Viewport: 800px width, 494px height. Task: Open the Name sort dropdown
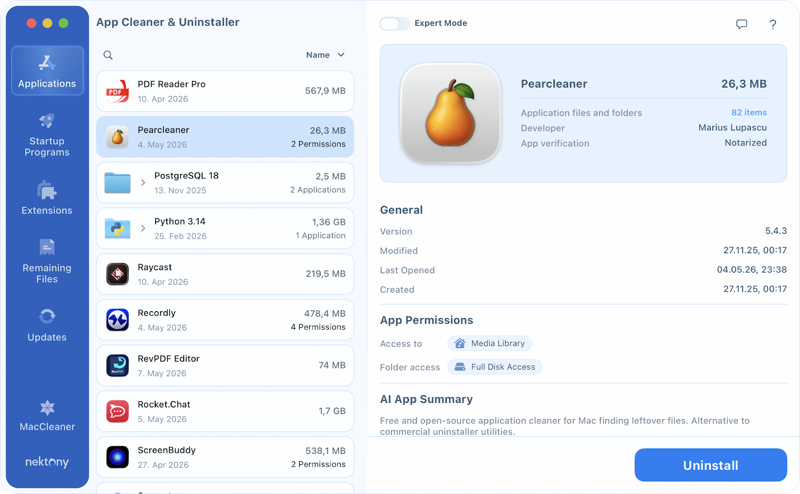click(x=326, y=55)
